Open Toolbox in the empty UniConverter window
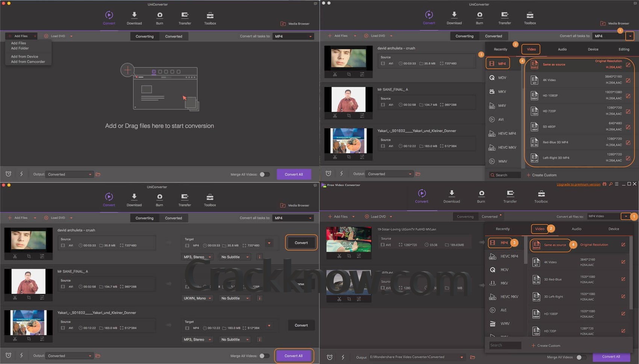 210,18
